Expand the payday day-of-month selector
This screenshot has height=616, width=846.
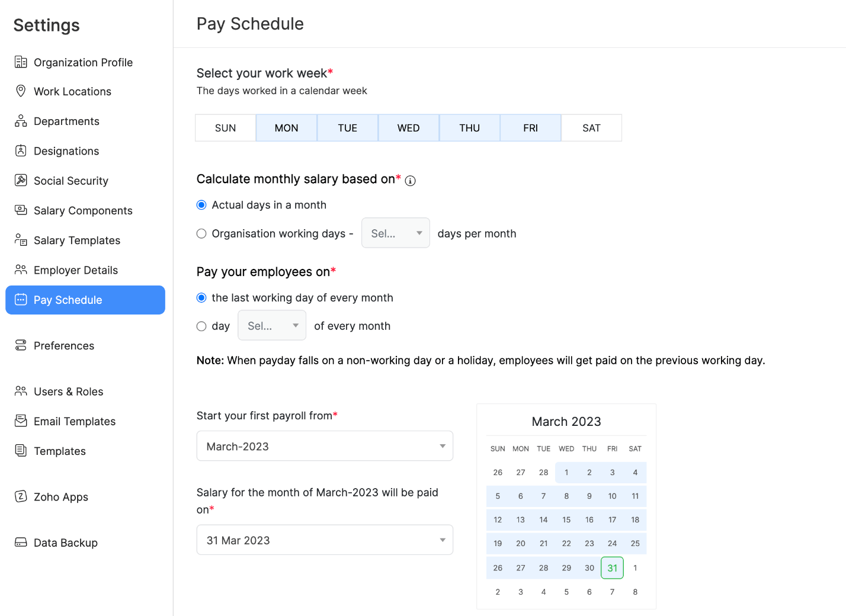click(271, 325)
